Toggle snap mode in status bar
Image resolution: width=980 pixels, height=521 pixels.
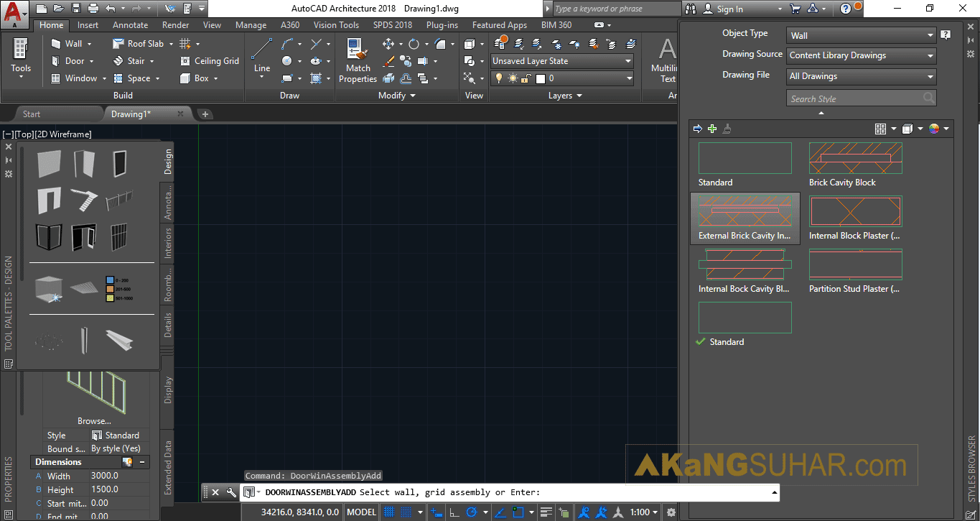point(406,512)
